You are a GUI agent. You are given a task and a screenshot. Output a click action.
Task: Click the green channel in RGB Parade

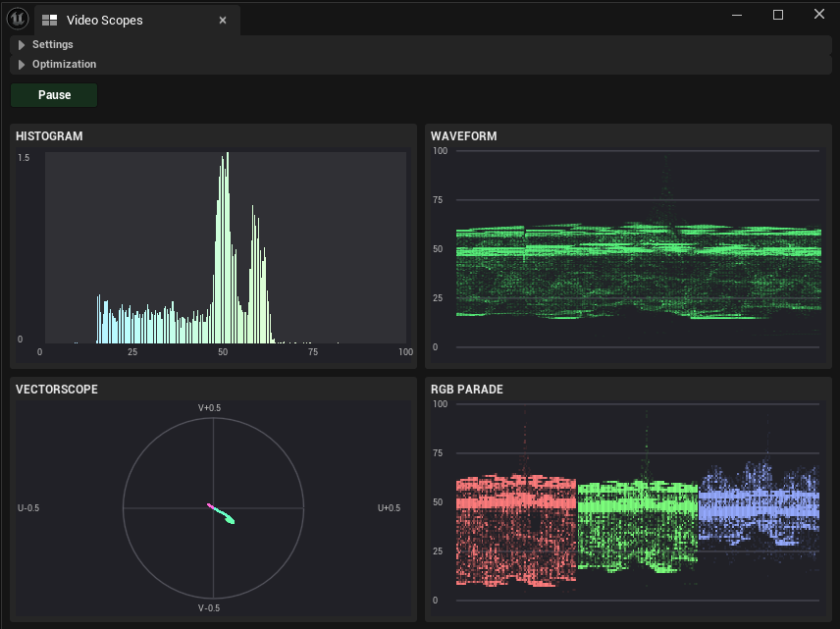638,527
